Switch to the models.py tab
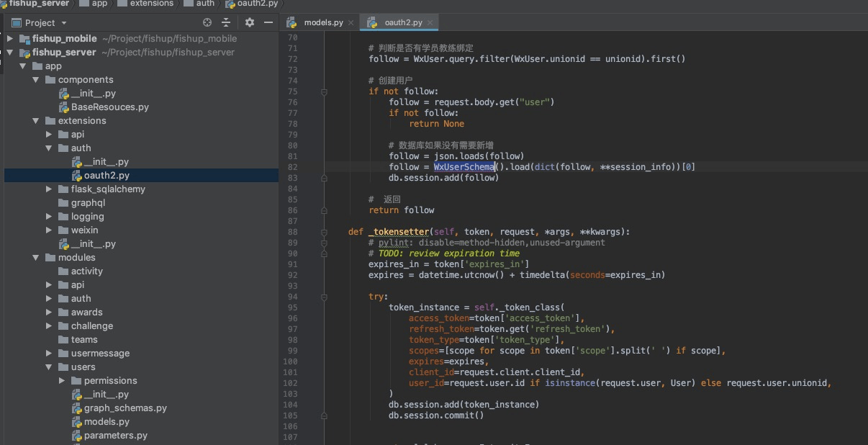The image size is (868, 445). (323, 22)
